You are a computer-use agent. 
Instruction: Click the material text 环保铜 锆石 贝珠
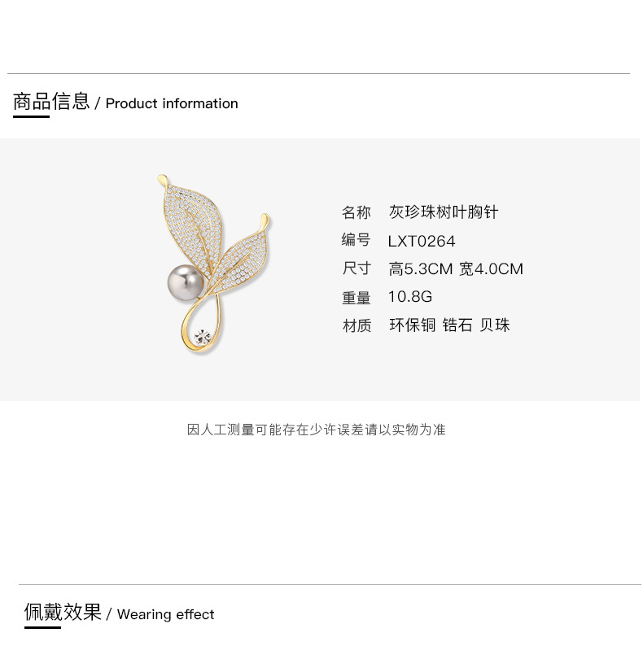point(449,325)
